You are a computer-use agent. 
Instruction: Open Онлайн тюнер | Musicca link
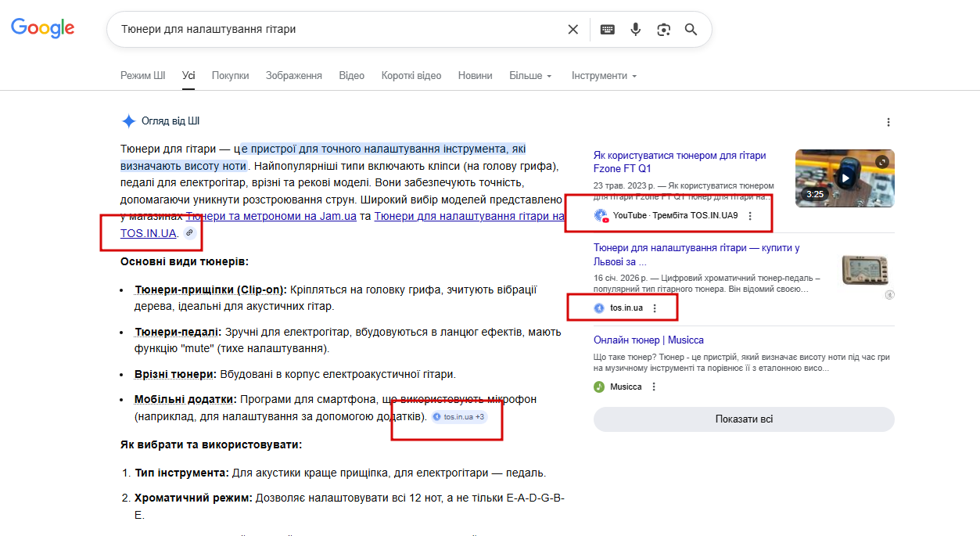[x=648, y=340]
